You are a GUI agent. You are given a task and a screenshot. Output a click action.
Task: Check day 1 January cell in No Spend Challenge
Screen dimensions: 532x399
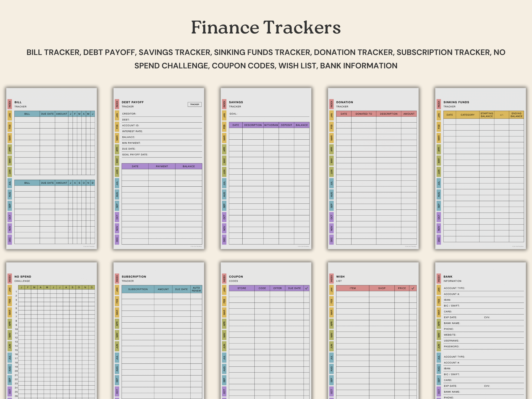click(21, 292)
